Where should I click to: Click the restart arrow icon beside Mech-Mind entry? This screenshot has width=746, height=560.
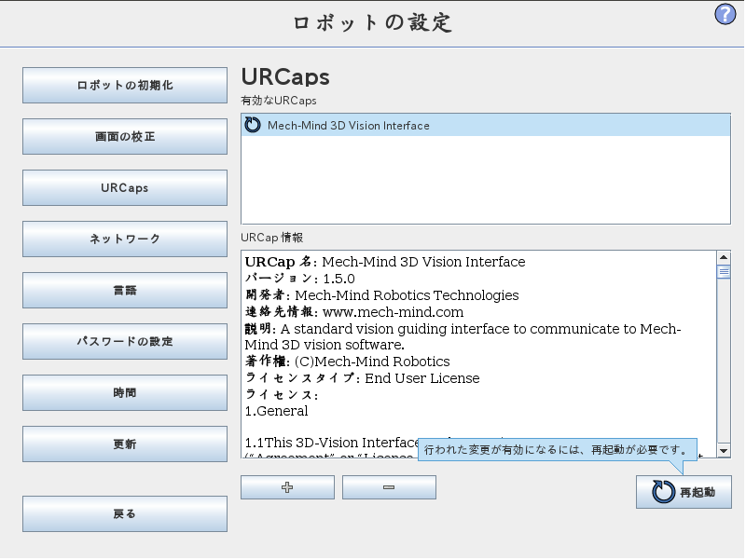point(253,125)
